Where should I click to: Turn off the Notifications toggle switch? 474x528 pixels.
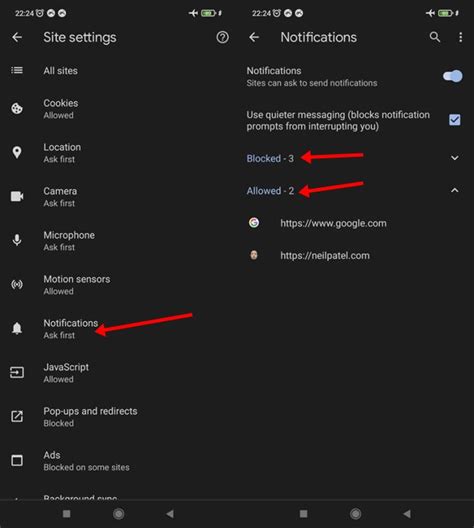click(453, 76)
